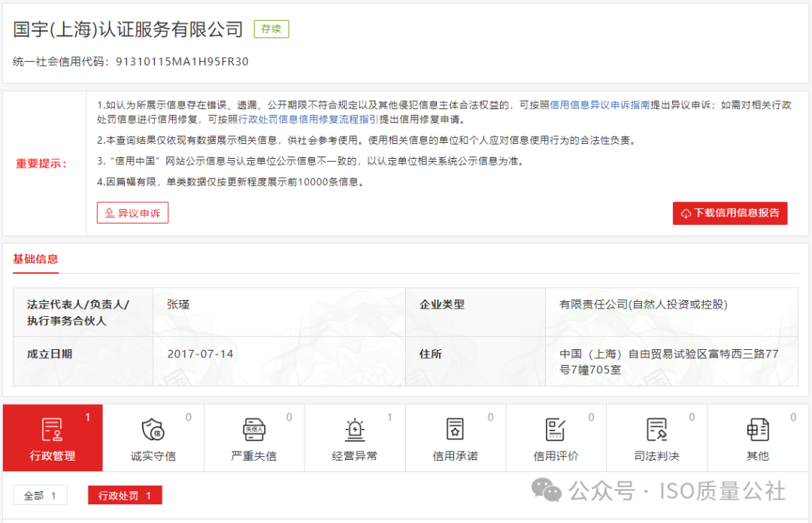The image size is (812, 523).
Task: Click the 诚实守信 shield icon
Action: [153, 431]
